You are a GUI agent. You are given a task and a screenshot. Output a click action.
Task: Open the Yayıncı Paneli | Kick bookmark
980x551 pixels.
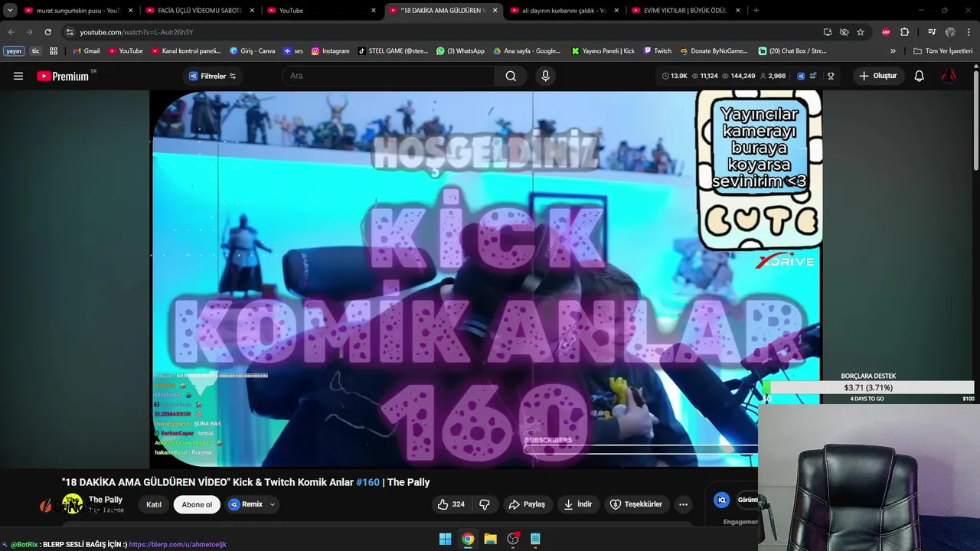coord(603,51)
